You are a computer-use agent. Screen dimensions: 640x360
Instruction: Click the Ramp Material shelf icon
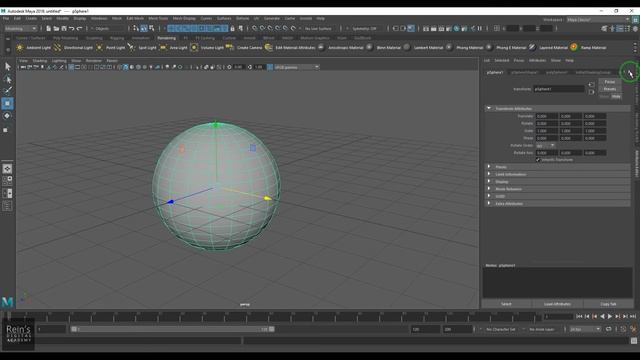pyautogui.click(x=574, y=47)
